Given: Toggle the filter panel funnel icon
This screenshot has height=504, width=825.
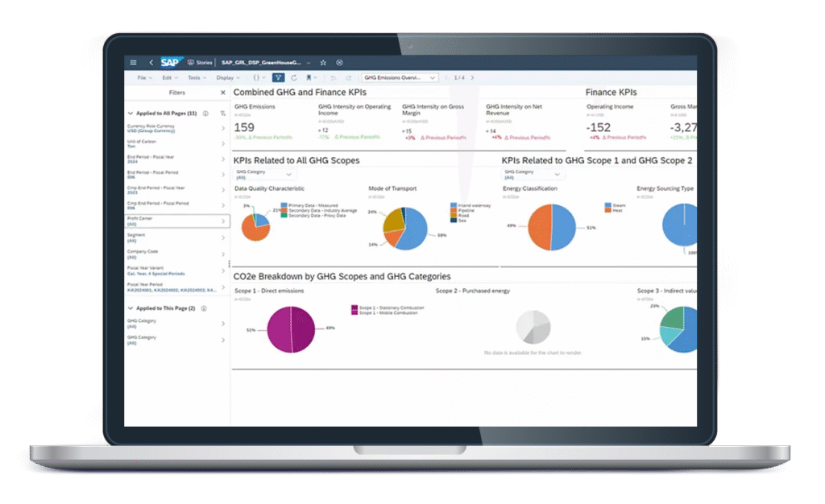Looking at the screenshot, I should 278,78.
